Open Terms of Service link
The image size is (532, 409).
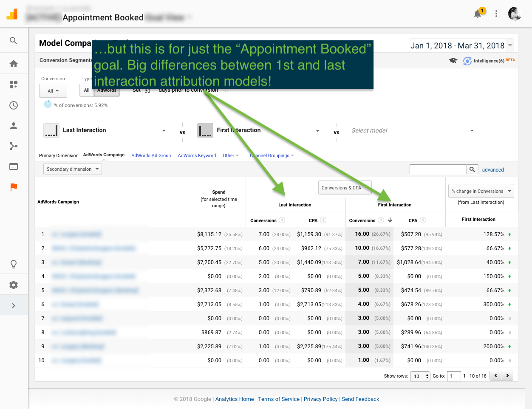click(279, 399)
